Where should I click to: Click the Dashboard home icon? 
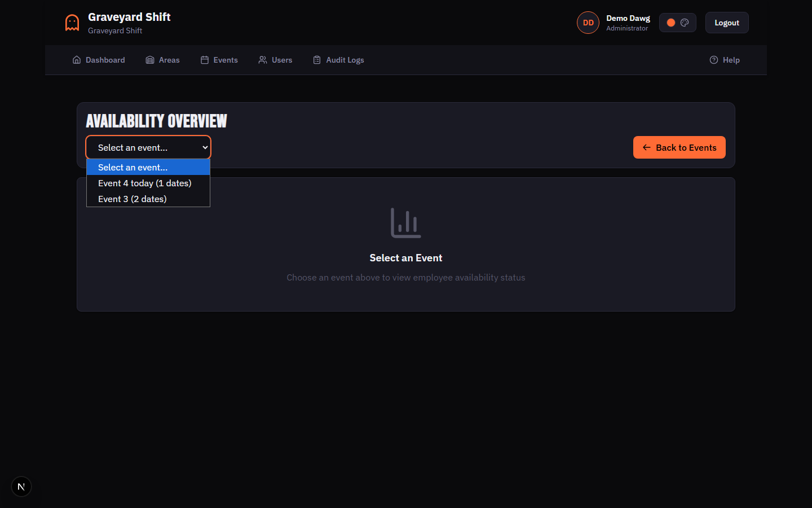pos(77,60)
